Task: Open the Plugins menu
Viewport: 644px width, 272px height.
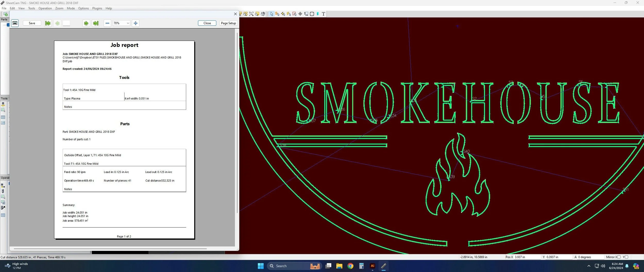Action: click(x=97, y=8)
